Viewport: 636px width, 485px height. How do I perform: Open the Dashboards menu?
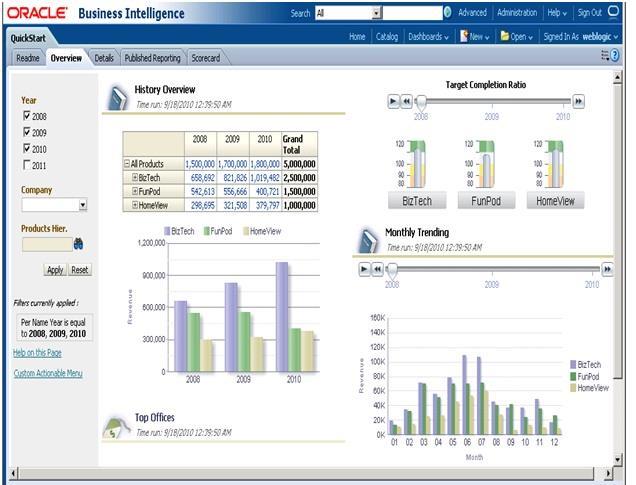[x=428, y=36]
